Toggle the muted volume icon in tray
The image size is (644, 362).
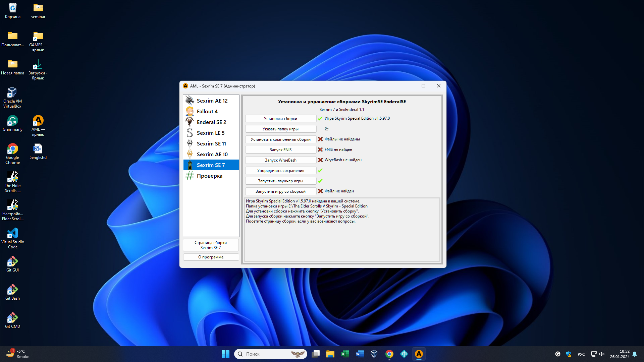(x=602, y=354)
